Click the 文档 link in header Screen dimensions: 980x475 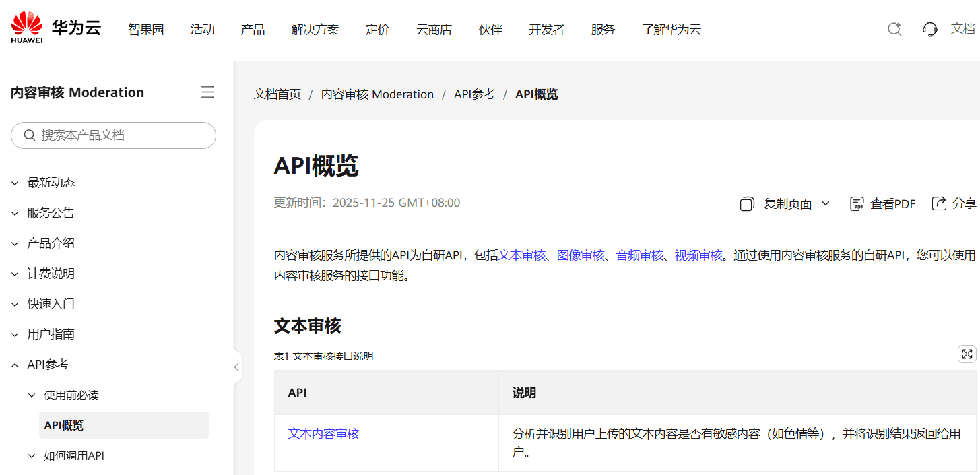[963, 28]
